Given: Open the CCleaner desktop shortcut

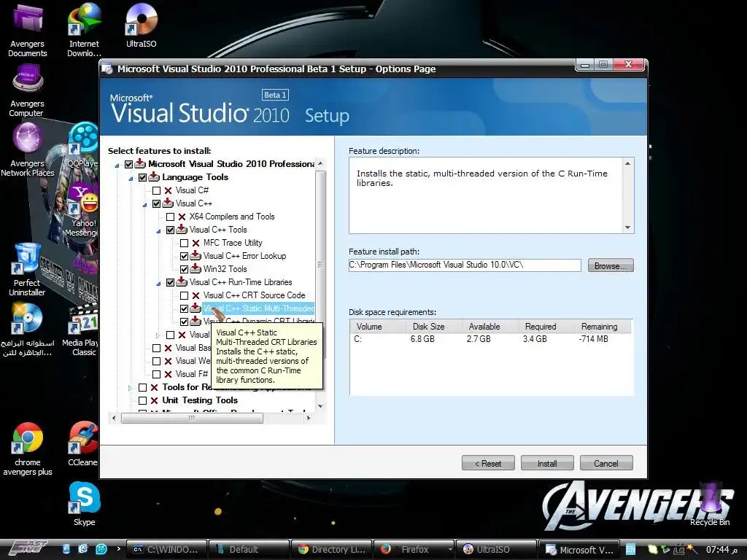Looking at the screenshot, I should point(83,444).
